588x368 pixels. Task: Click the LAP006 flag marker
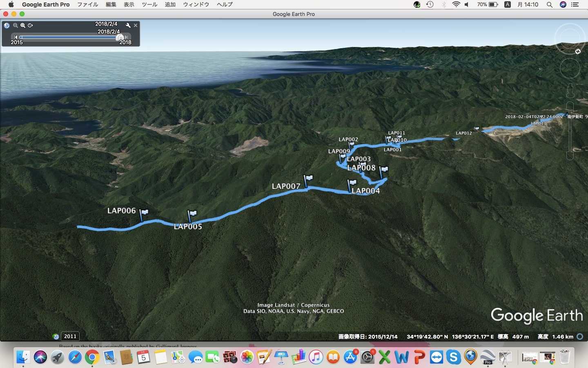pos(144,213)
